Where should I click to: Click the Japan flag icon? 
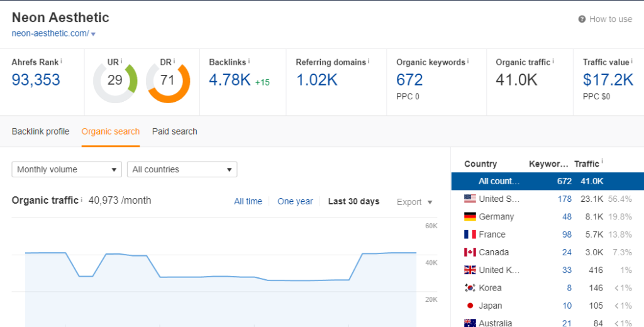(x=470, y=306)
